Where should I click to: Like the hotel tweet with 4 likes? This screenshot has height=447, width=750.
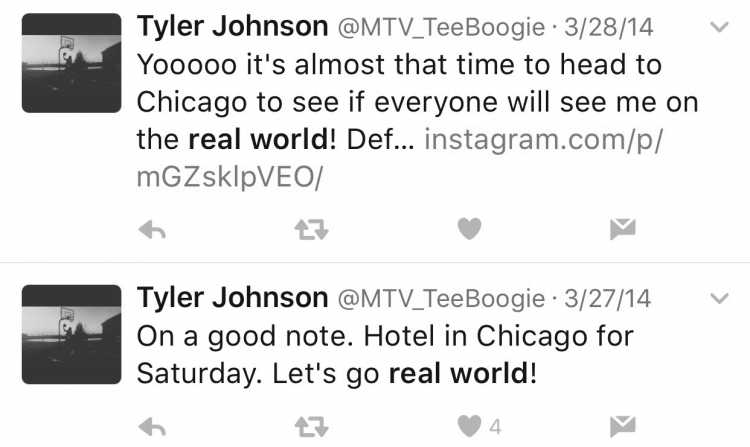pos(469,426)
